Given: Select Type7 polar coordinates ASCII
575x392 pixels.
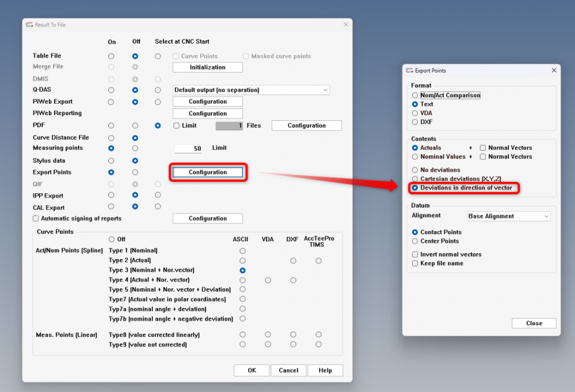Looking at the screenshot, I should (x=242, y=299).
